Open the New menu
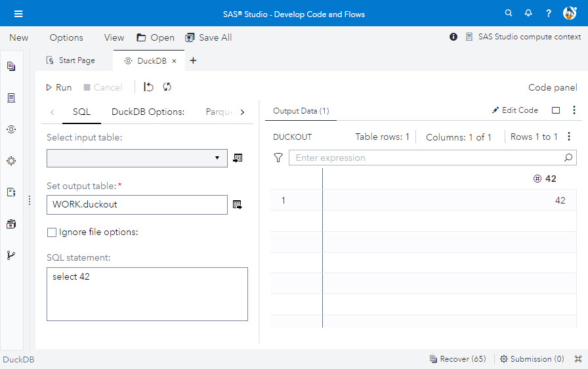 19,37
